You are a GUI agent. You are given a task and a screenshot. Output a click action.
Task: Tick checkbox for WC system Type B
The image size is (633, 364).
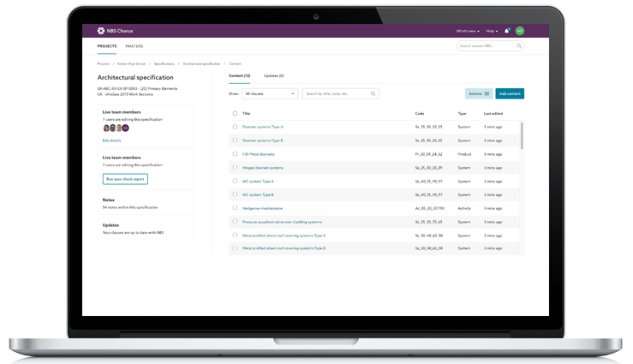click(235, 194)
